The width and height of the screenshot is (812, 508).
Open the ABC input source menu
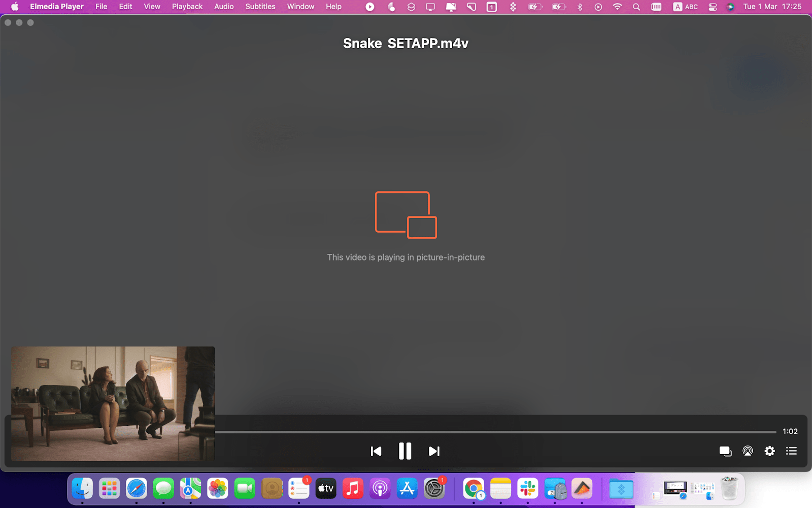[685, 7]
